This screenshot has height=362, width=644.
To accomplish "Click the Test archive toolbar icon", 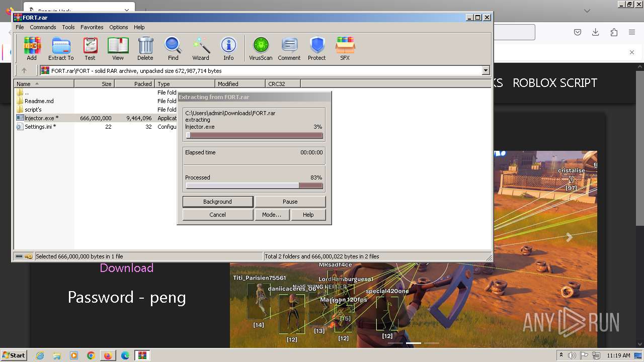I will pyautogui.click(x=90, y=49).
